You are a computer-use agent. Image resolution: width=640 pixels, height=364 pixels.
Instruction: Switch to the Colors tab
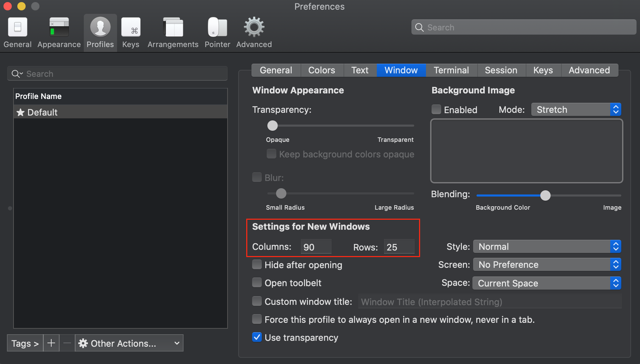322,70
